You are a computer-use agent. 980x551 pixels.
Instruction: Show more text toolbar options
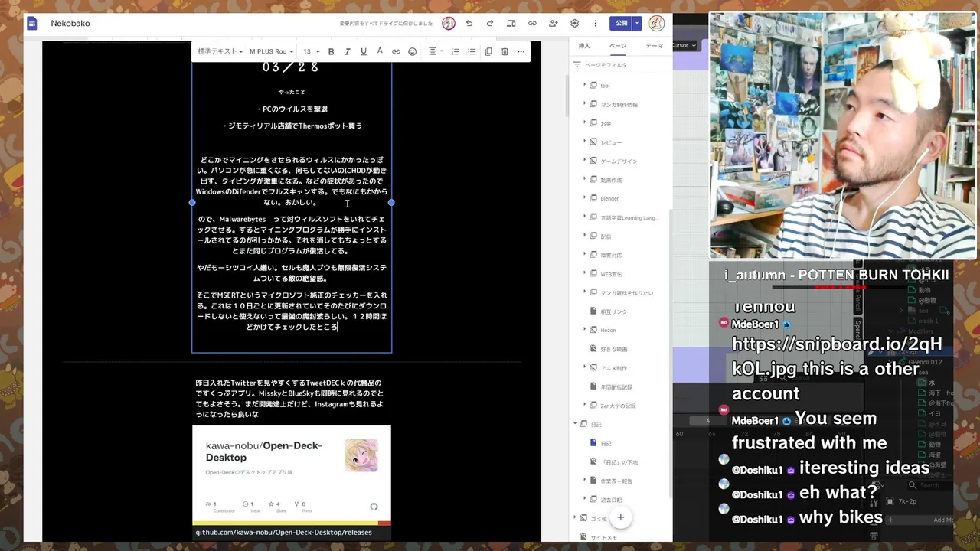coord(521,51)
